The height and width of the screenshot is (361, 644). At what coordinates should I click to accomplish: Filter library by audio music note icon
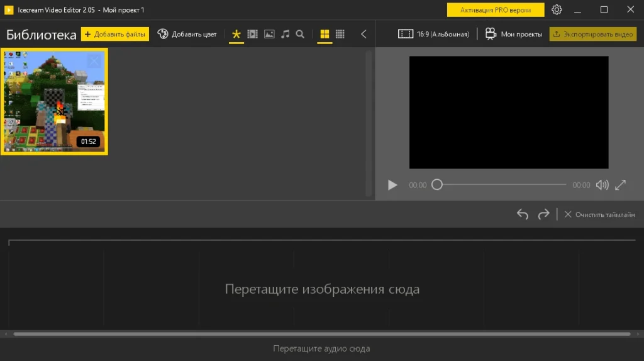[x=285, y=34]
